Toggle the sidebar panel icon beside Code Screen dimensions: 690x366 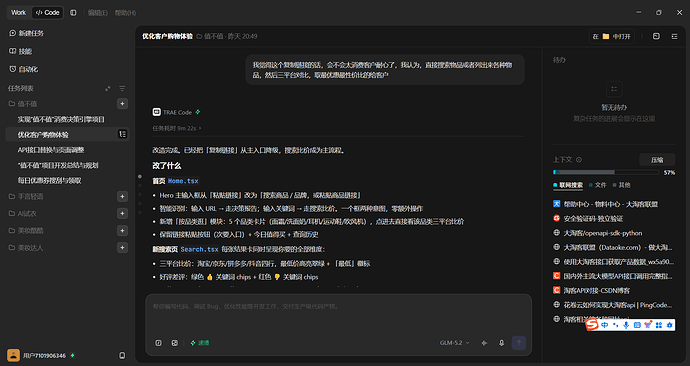[x=73, y=13]
